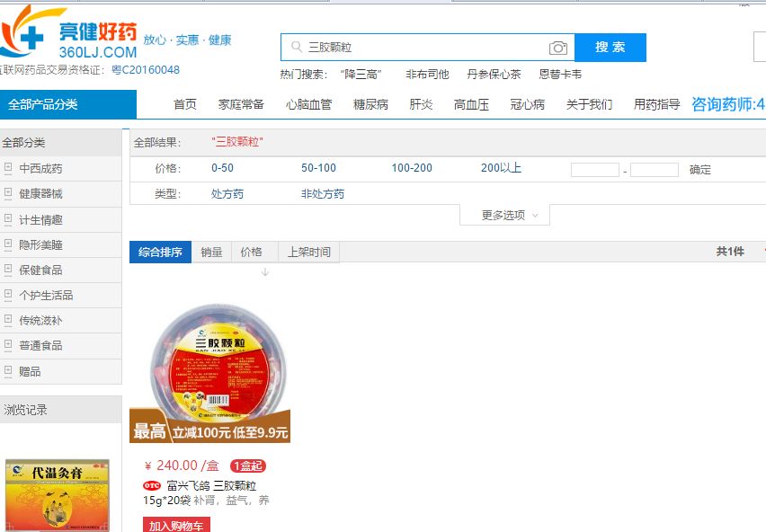This screenshot has height=532, width=766.
Task: Expand the 个护生活品 category
Action: (x=8, y=295)
